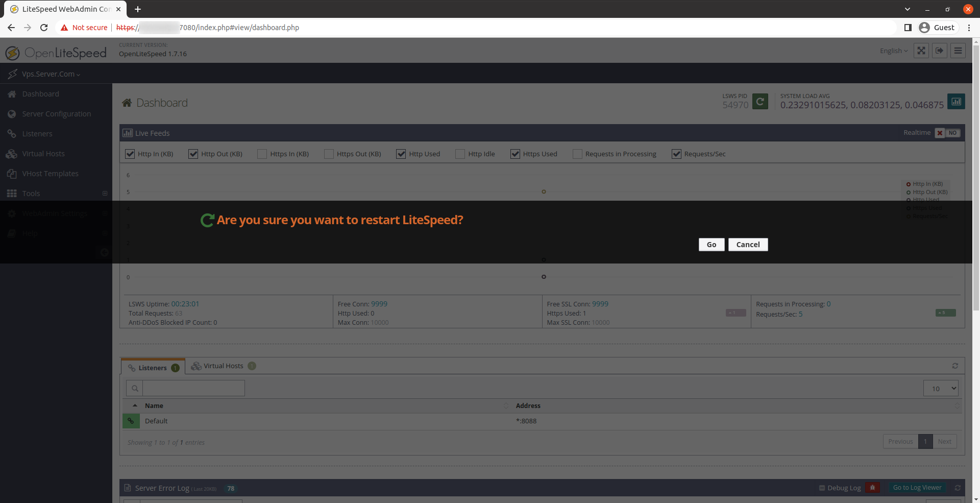Uncheck the Https Used checkbox
980x503 pixels.
[515, 154]
